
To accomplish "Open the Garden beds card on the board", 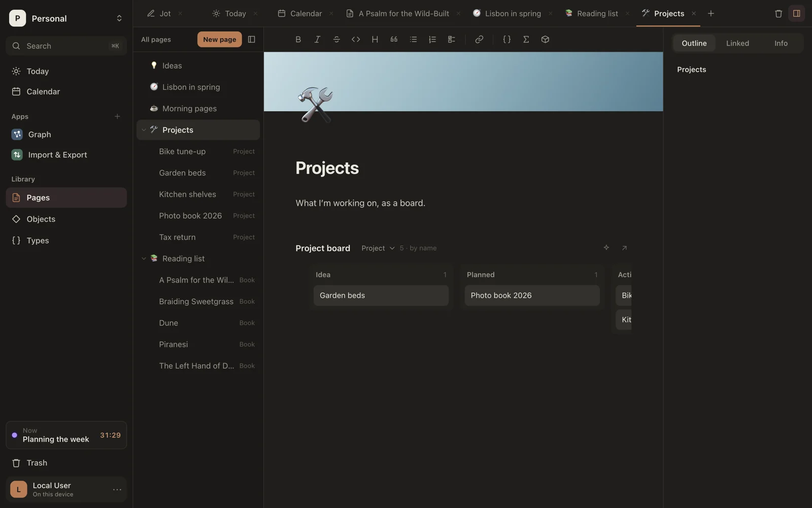I will (x=381, y=296).
